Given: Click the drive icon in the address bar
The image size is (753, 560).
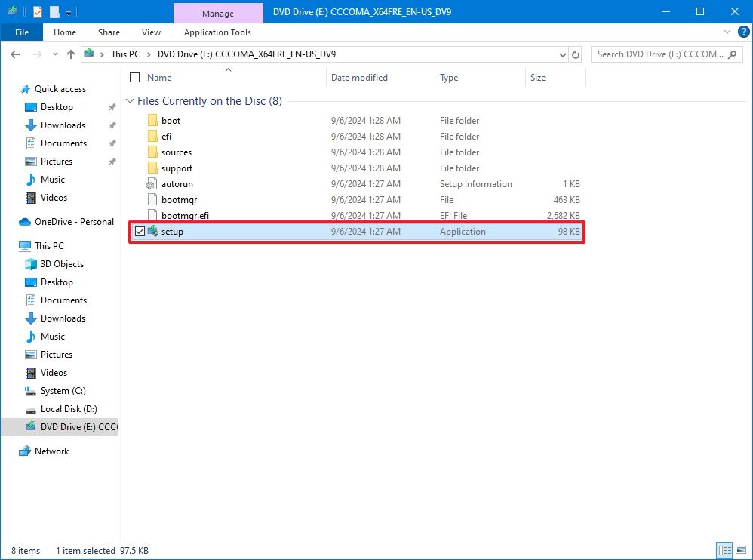Looking at the screenshot, I should click(90, 54).
